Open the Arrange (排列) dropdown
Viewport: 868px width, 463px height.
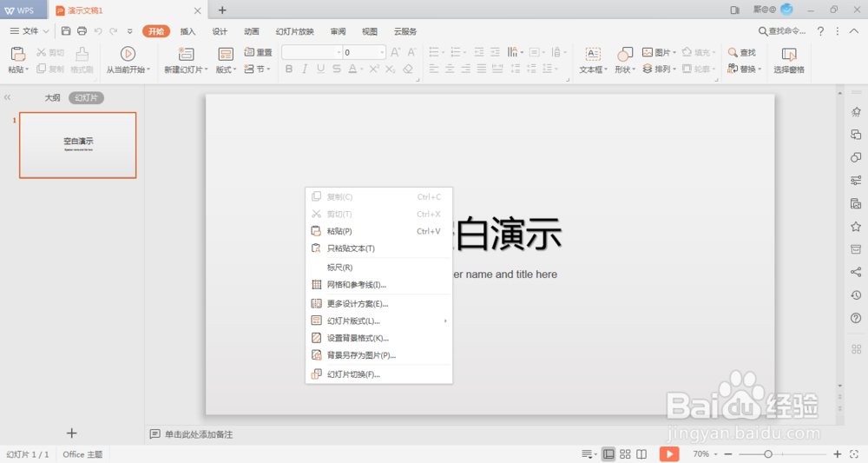point(659,69)
